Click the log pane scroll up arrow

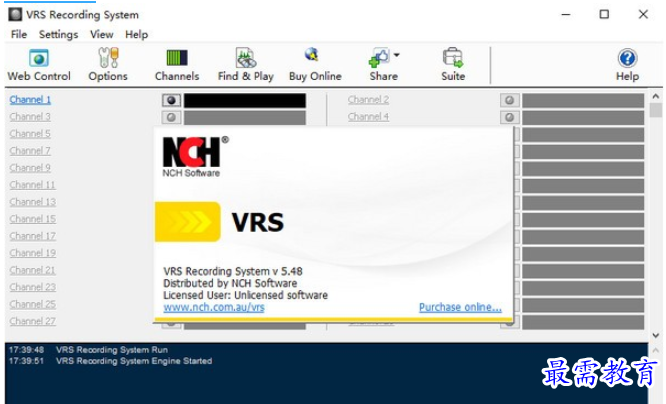click(656, 350)
